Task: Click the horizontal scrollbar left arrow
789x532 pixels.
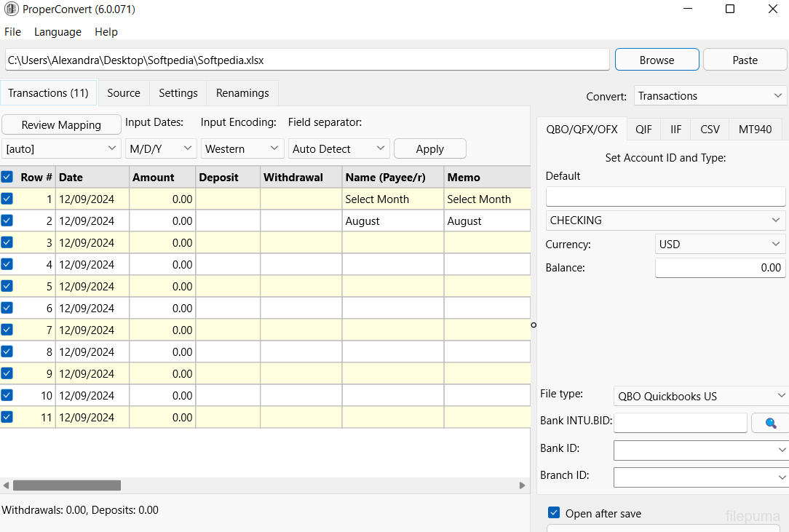Action: 6,485
